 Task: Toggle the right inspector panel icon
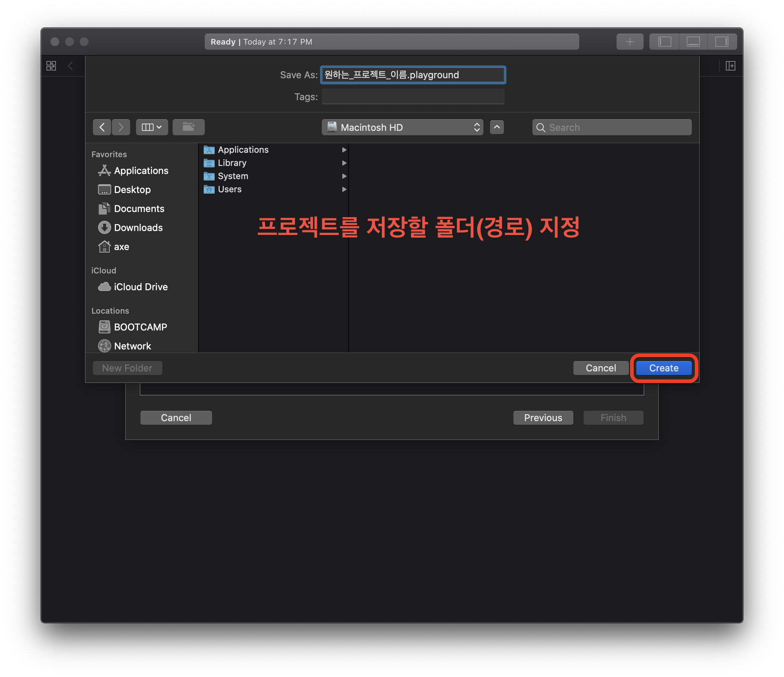pyautogui.click(x=721, y=42)
